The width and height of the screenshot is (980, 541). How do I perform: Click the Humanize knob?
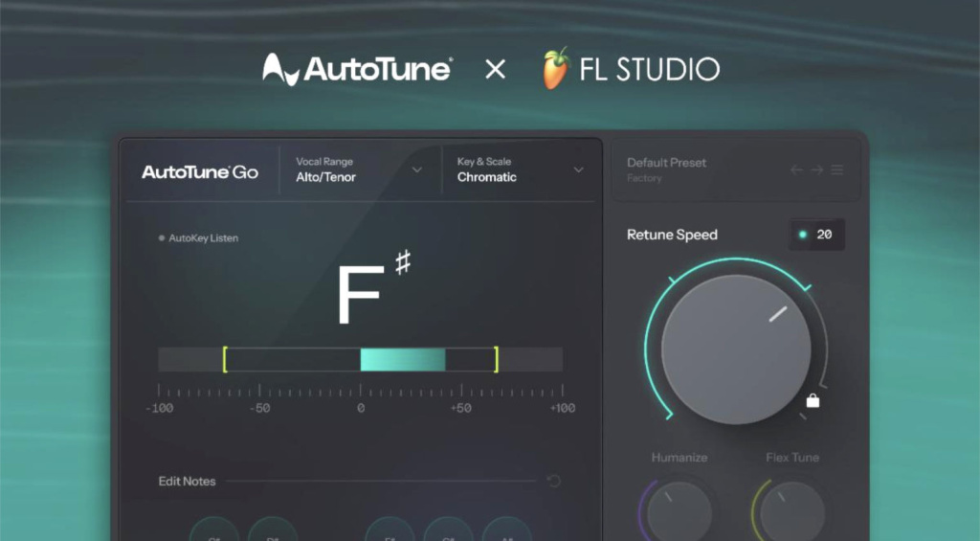pyautogui.click(x=679, y=511)
